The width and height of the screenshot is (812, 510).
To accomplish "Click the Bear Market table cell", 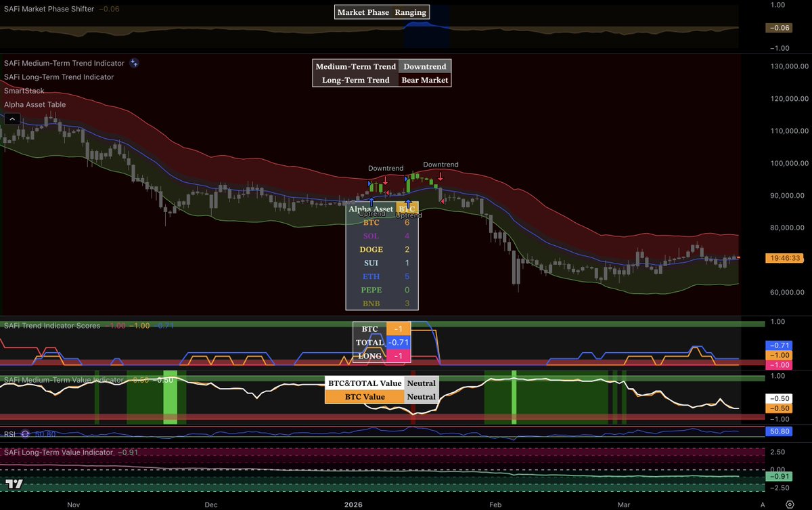I will [x=425, y=80].
